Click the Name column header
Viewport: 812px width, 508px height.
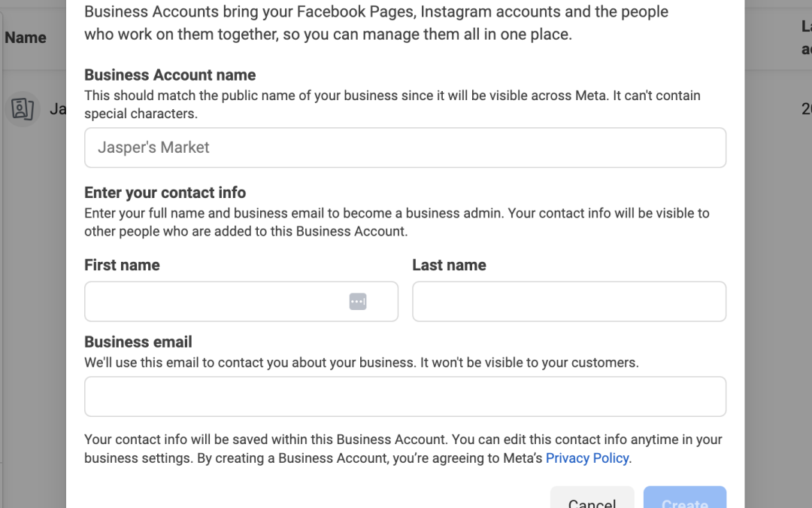click(x=26, y=38)
